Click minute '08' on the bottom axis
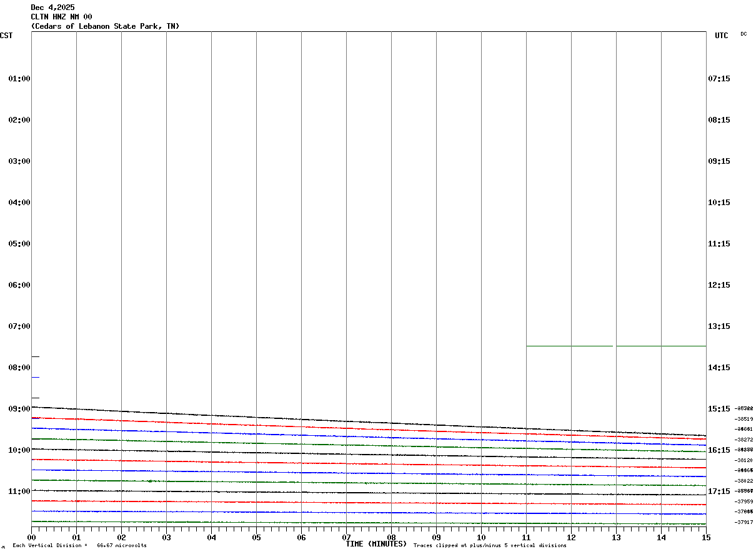The width and height of the screenshot is (756, 554). pos(391,538)
